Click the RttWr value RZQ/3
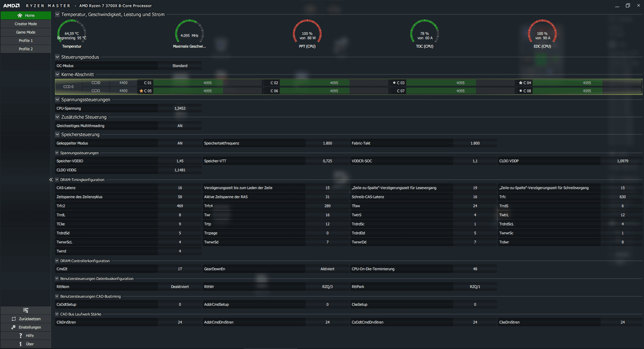The image size is (644, 349). [327, 287]
